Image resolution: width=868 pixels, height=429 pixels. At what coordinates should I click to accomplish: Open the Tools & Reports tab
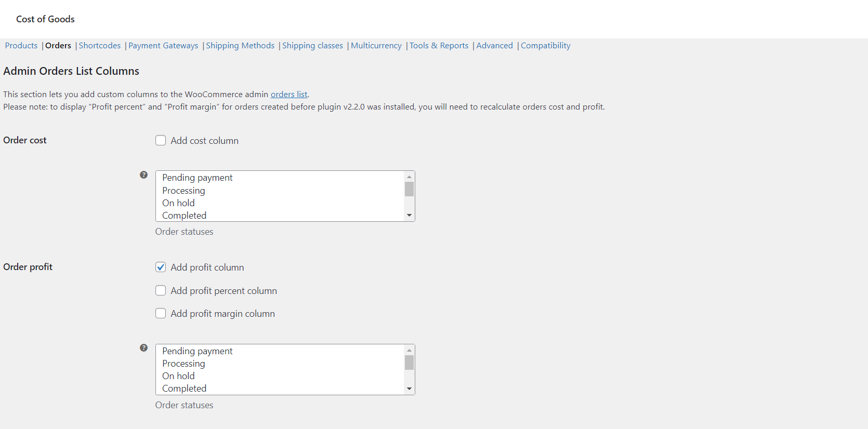[x=439, y=45]
